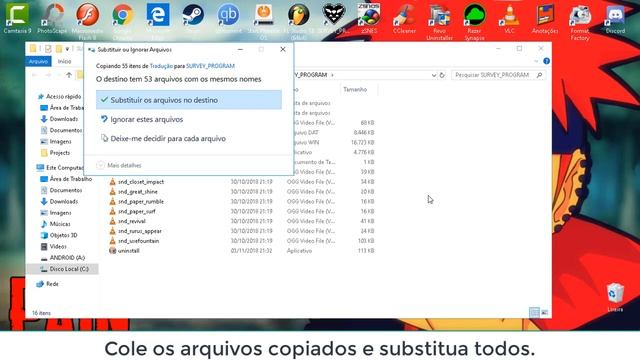Screen dimensions: 640x360
Task: Open PhotoScape desktop shortcut
Action: [53, 18]
